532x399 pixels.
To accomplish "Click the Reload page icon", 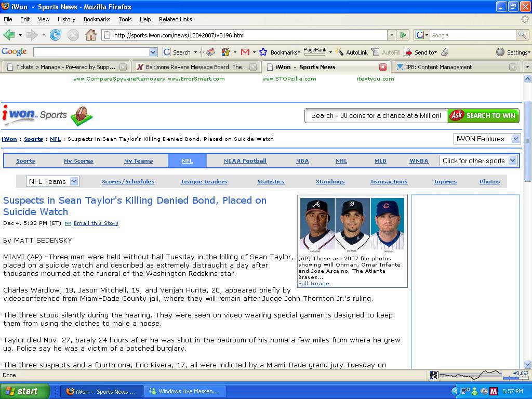I will [55, 35].
